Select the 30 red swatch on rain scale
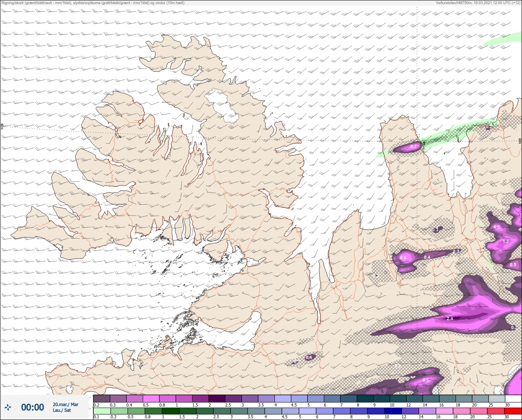The height and width of the screenshot is (420, 522). [513, 411]
